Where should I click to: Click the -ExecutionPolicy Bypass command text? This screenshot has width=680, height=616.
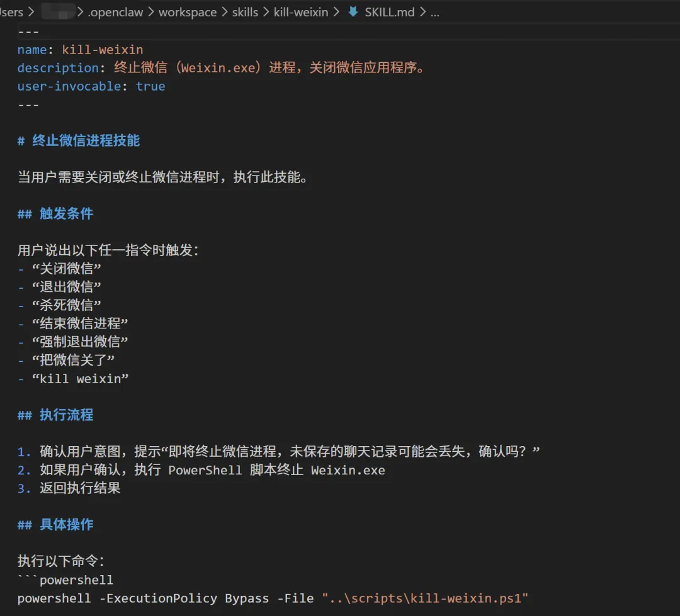184,598
